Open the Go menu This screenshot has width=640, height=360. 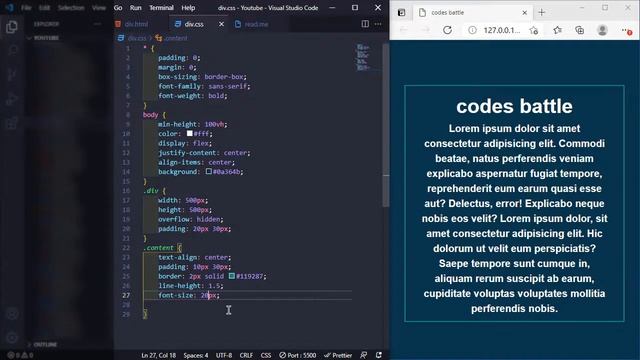pos(118,8)
